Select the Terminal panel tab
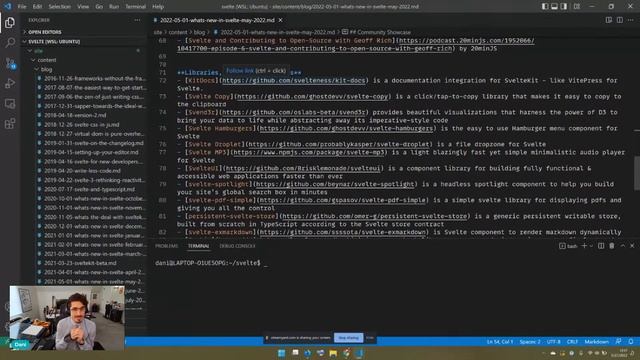The height and width of the screenshot is (360, 640). 198,246
